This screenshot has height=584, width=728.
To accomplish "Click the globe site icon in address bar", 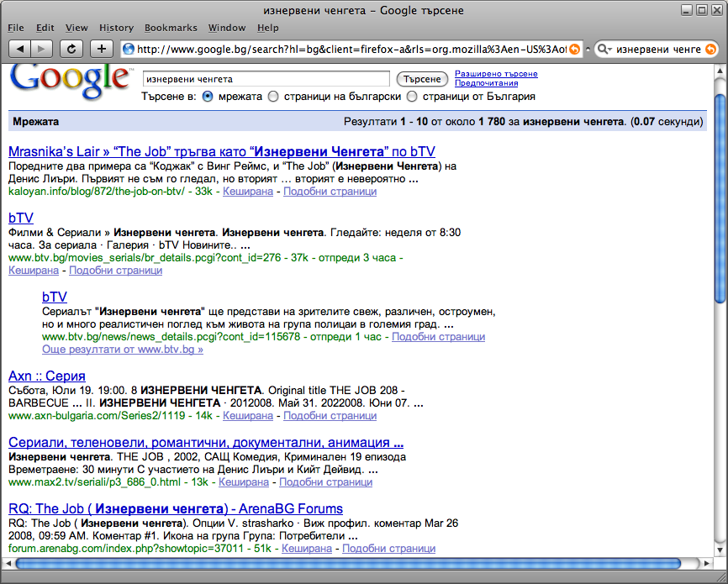I will tap(129, 49).
